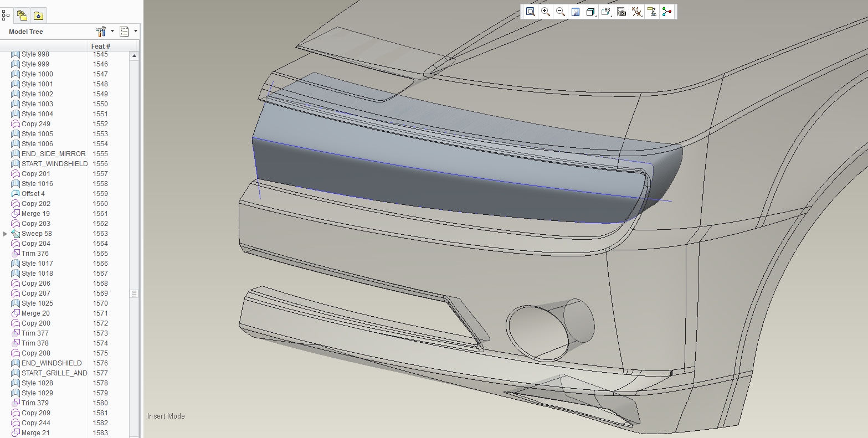Image resolution: width=868 pixels, height=438 pixels.
Task: Repaint the graphics window
Action: point(576,12)
